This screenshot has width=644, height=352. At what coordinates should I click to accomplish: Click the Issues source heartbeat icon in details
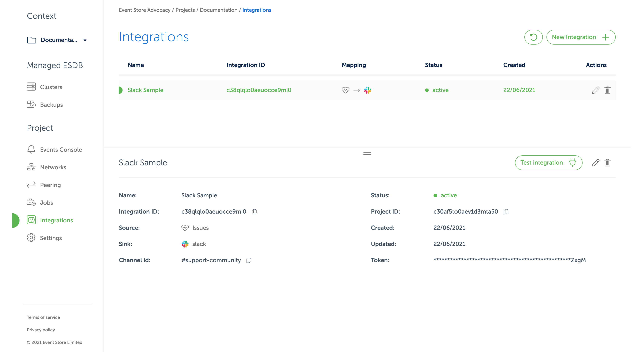click(x=185, y=228)
